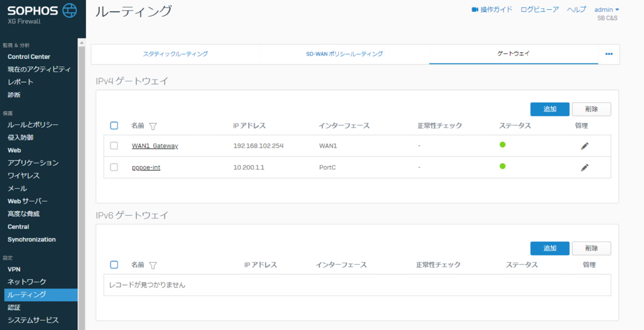Open VPN in the sidebar
Screen dimensions: 644x330
(14, 269)
